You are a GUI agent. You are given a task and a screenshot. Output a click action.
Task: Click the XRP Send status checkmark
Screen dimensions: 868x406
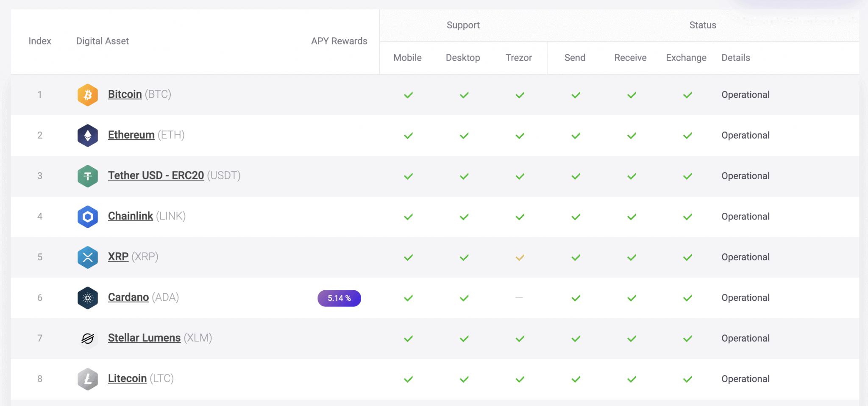pos(576,257)
